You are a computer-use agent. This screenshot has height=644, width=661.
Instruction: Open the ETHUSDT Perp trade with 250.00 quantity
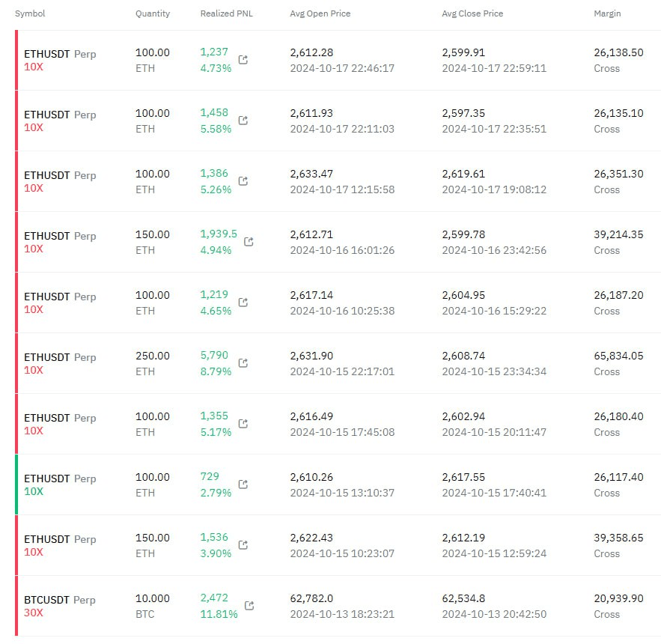60,357
